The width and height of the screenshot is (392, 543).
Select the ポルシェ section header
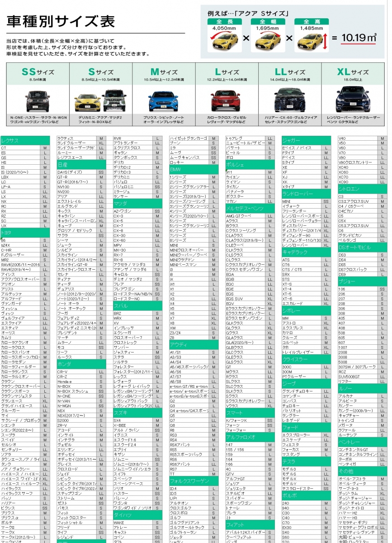pyautogui.click(x=250, y=165)
